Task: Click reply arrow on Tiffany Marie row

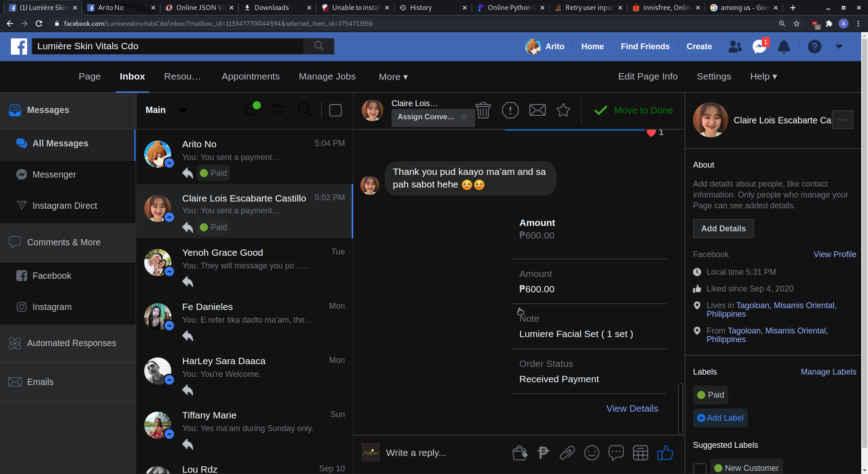Action: (x=188, y=444)
